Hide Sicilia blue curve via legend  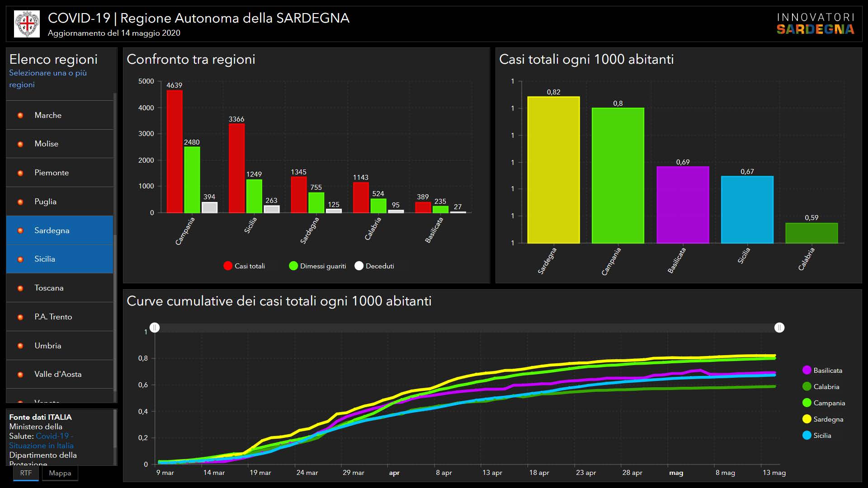click(x=807, y=436)
